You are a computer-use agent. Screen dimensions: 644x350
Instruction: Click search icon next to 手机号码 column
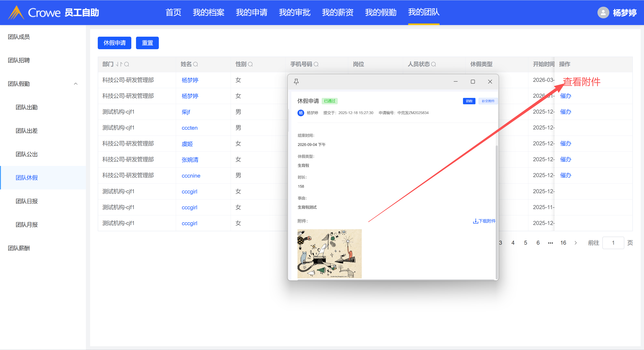coord(316,64)
